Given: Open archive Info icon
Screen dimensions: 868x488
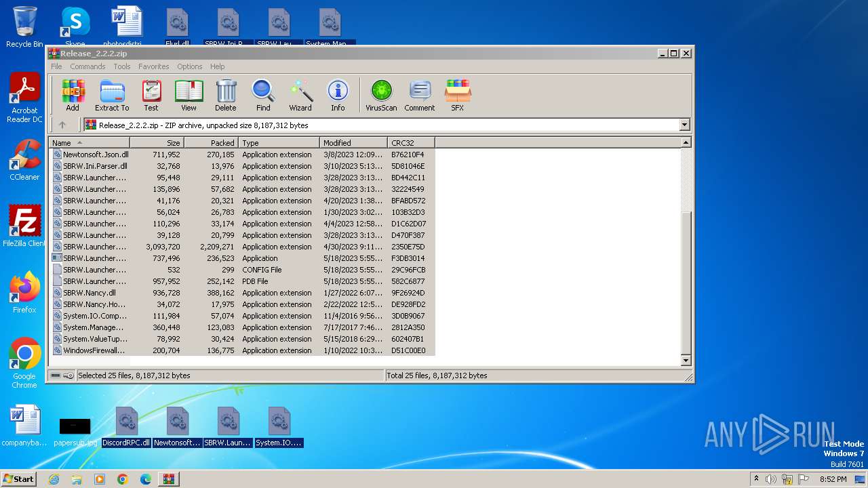Looking at the screenshot, I should (x=338, y=96).
